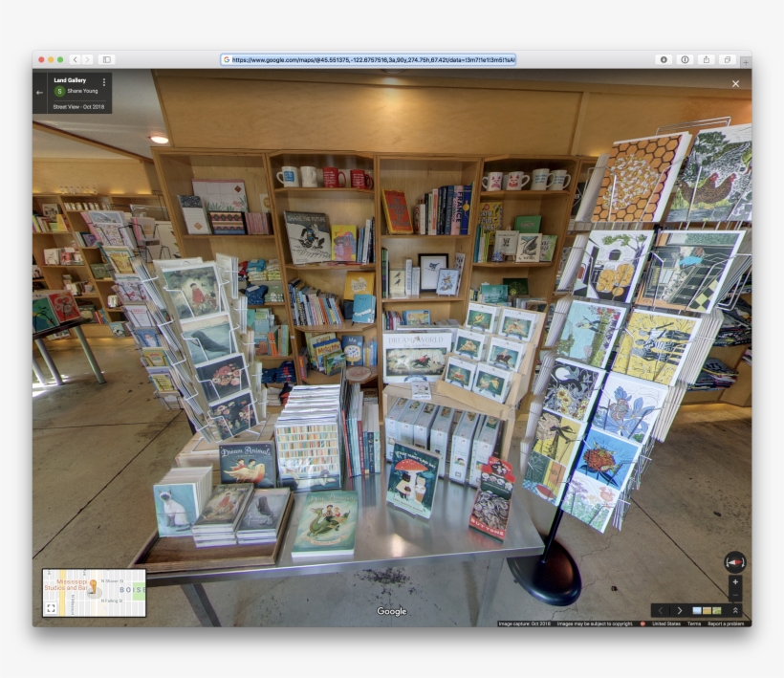Open a new tab with plus button
784x678 pixels.
746,62
